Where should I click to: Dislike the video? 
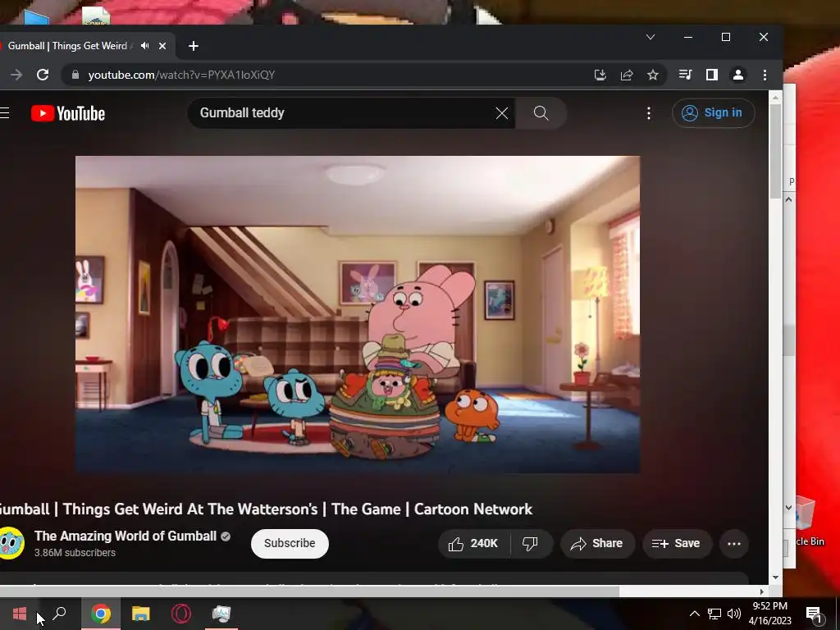click(x=531, y=544)
